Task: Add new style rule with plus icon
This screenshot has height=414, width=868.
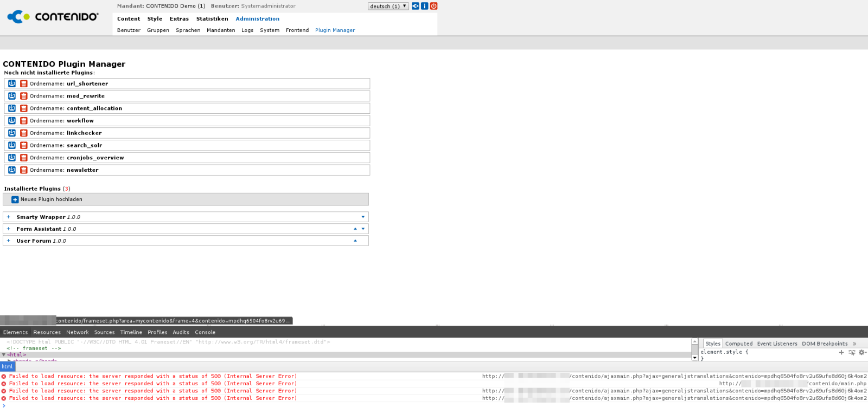Action: (x=841, y=352)
